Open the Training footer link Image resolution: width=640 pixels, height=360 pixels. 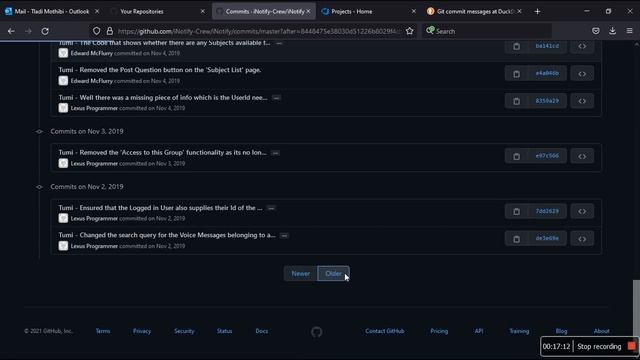(519, 331)
